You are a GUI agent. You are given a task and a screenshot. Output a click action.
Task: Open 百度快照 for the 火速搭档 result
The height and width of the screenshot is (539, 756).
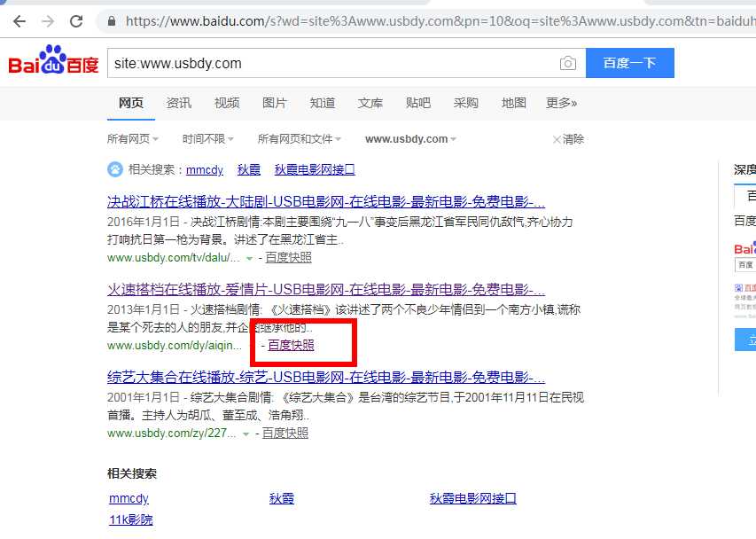[291, 345]
